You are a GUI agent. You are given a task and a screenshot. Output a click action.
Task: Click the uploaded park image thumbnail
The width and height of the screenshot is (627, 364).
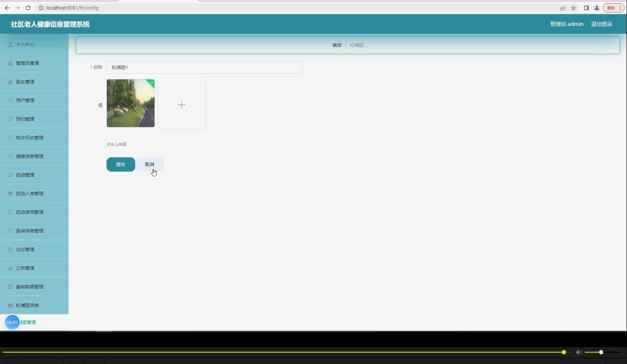click(131, 103)
